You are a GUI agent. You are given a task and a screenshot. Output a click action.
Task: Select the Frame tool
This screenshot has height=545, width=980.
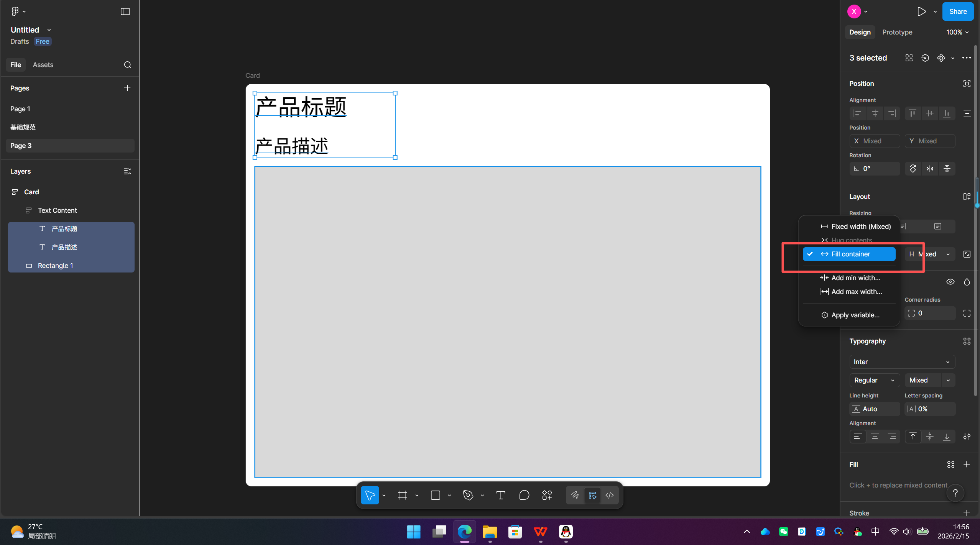[401, 495]
